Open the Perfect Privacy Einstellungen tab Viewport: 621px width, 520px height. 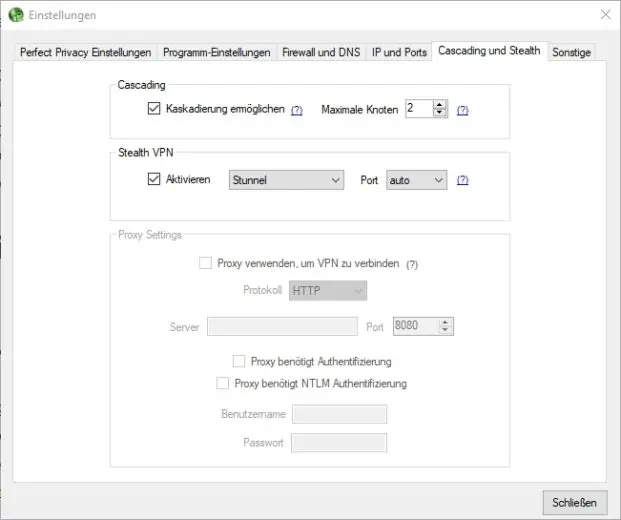point(86,52)
